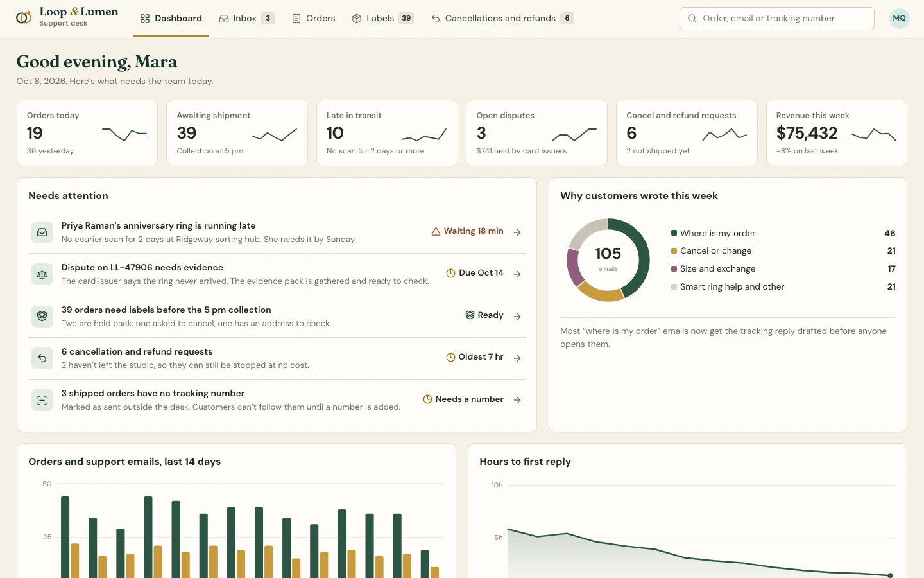Click the Where is my order count 46

(889, 233)
